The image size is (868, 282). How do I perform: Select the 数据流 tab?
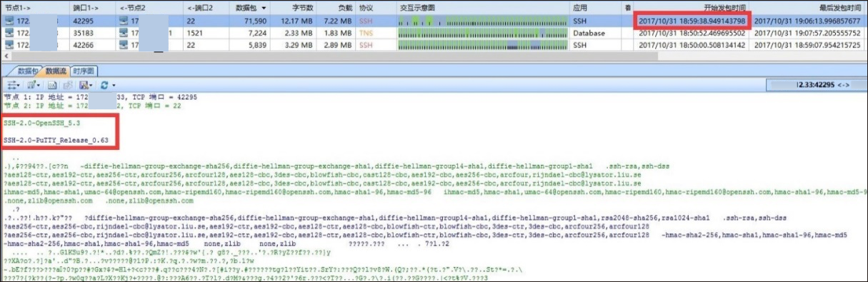point(55,71)
